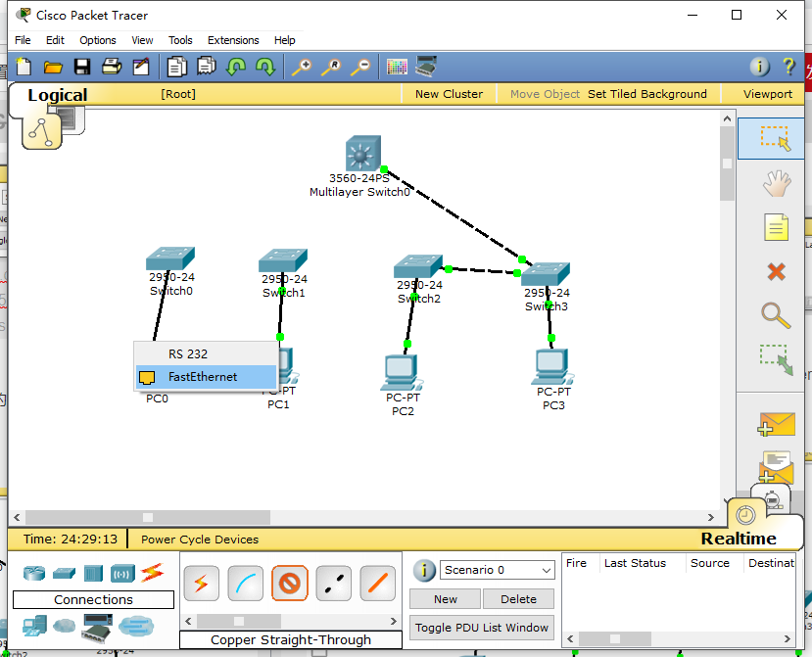Zoom in with the plus magnifier
Image resolution: width=812 pixels, height=657 pixels.
(x=302, y=68)
